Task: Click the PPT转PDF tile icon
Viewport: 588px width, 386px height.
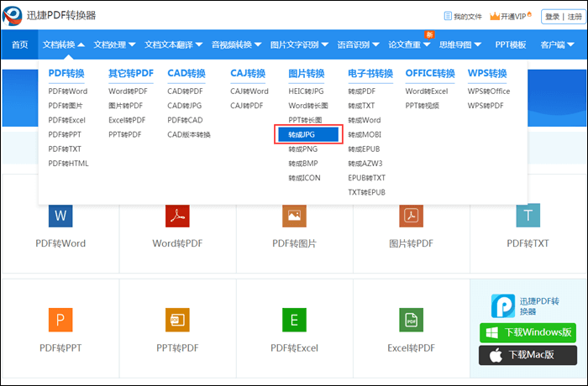Action: [x=177, y=320]
